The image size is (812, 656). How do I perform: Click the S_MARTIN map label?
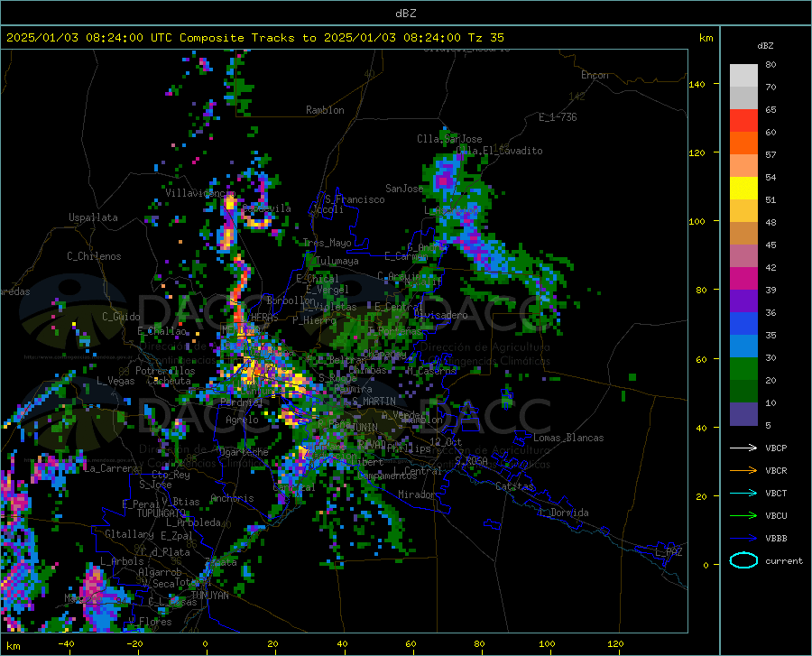click(x=374, y=402)
